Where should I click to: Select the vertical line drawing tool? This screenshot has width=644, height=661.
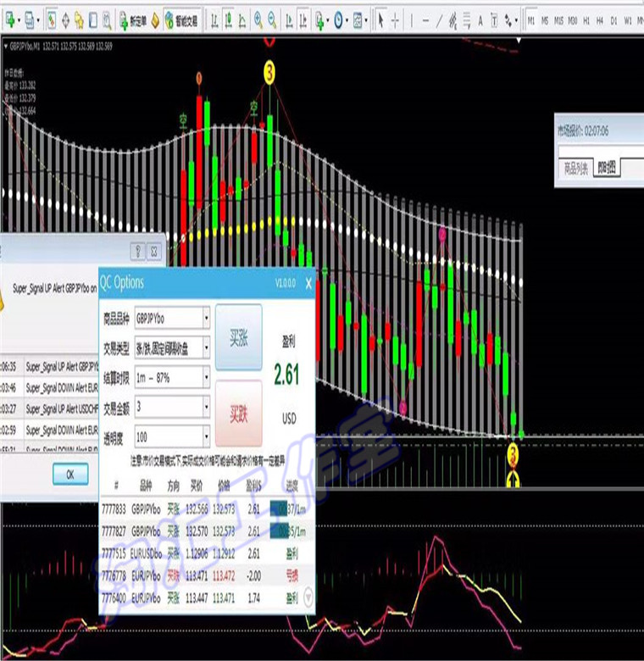412,19
